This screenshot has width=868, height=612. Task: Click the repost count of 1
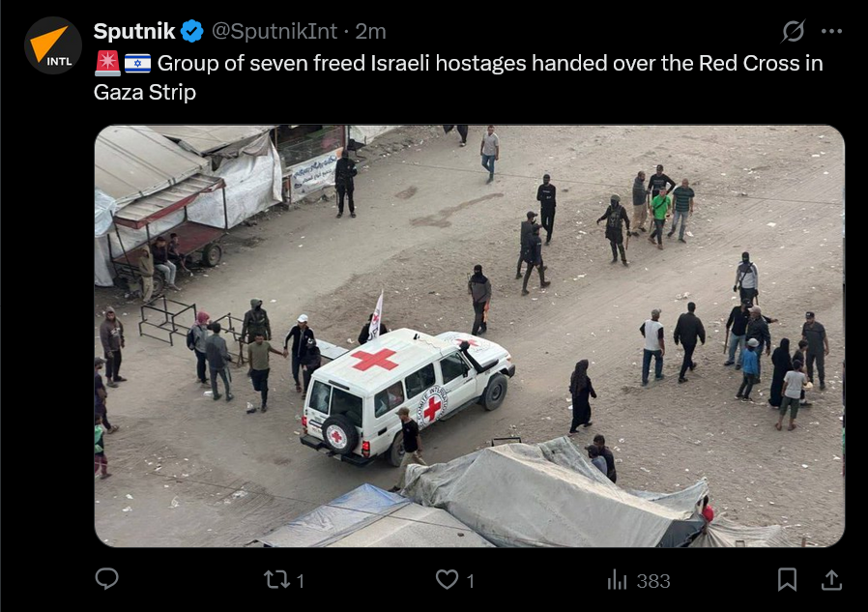(x=300, y=581)
